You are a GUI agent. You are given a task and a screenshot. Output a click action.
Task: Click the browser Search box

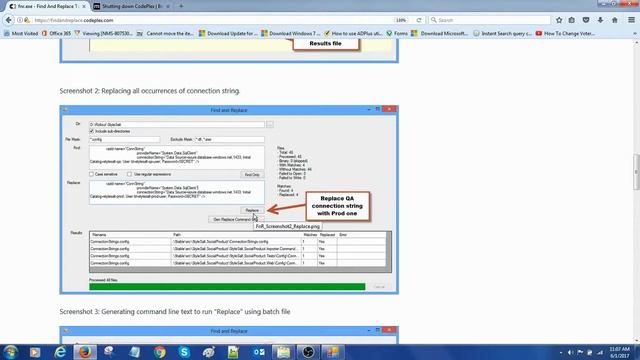click(x=490, y=20)
